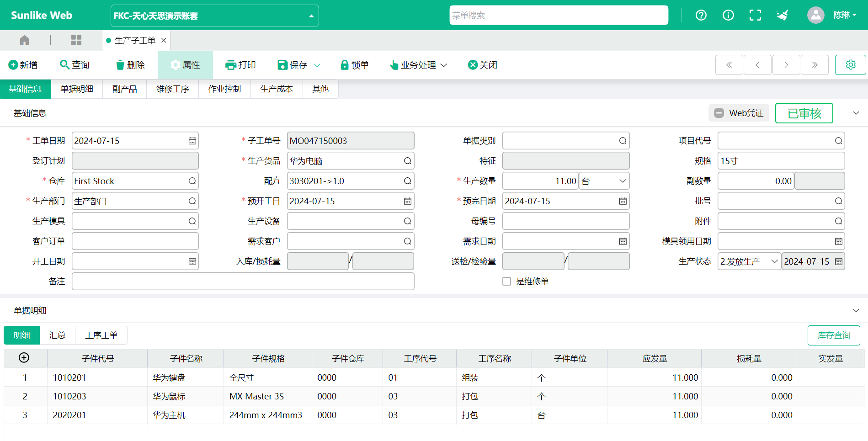Click the help question mark icon
The height and width of the screenshot is (441, 868).
pyautogui.click(x=701, y=16)
